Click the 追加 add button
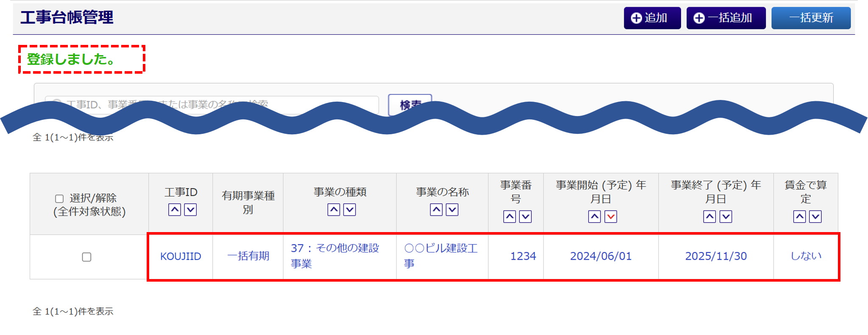 click(652, 18)
